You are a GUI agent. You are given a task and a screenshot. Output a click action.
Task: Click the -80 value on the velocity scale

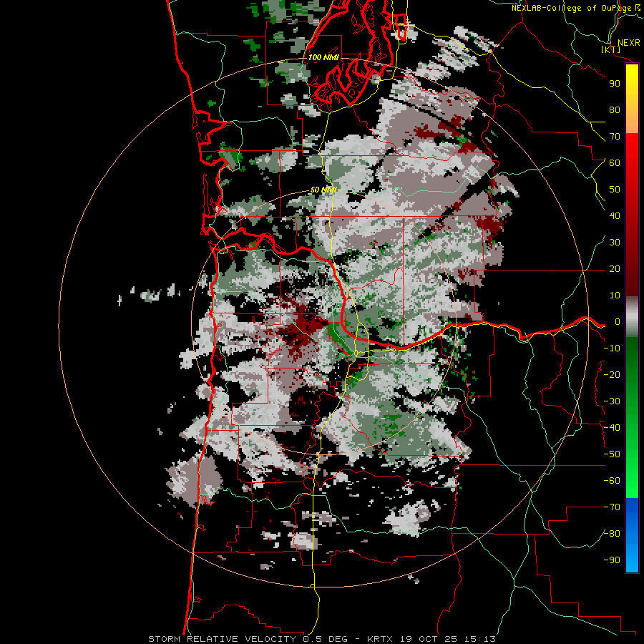612,534
